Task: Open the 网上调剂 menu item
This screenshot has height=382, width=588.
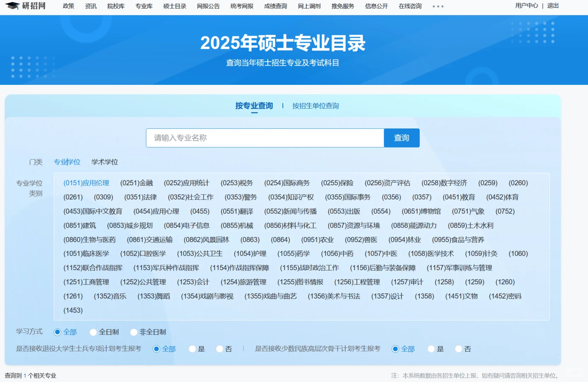Action: click(x=308, y=6)
